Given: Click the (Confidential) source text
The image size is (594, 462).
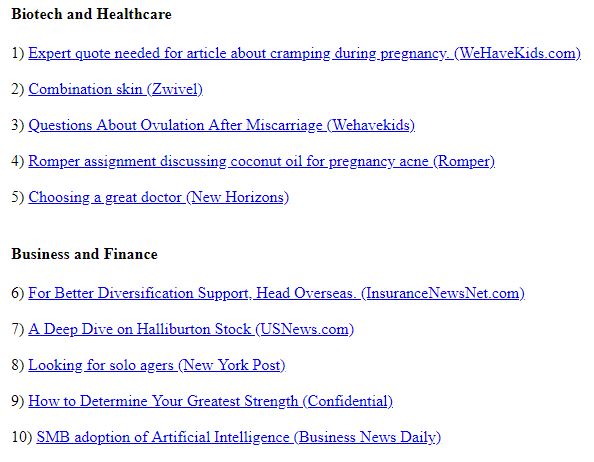Looking at the screenshot, I should [348, 401].
